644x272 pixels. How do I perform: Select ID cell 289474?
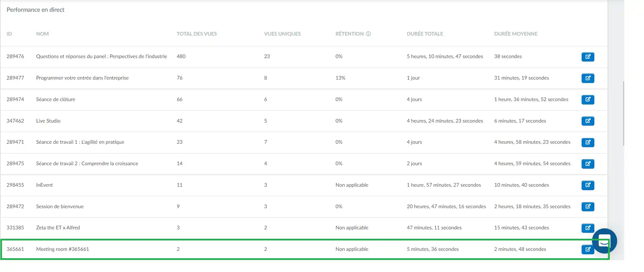pos(15,99)
